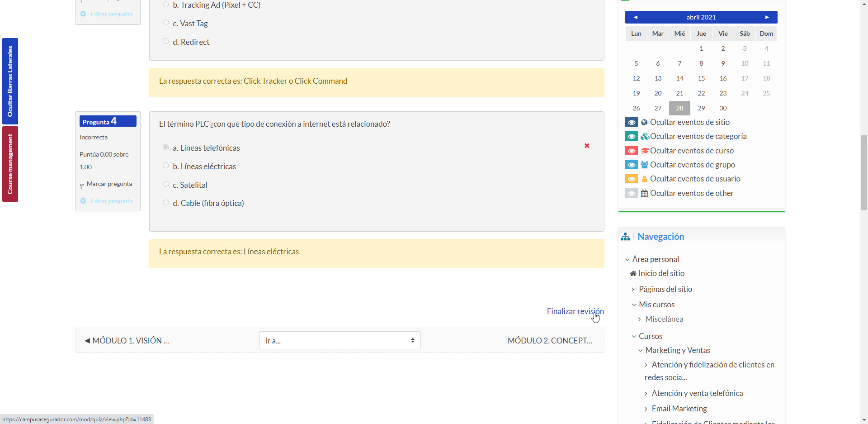Click the next month arrow in calendar
Image resolution: width=868 pixels, height=424 pixels.
coord(767,17)
